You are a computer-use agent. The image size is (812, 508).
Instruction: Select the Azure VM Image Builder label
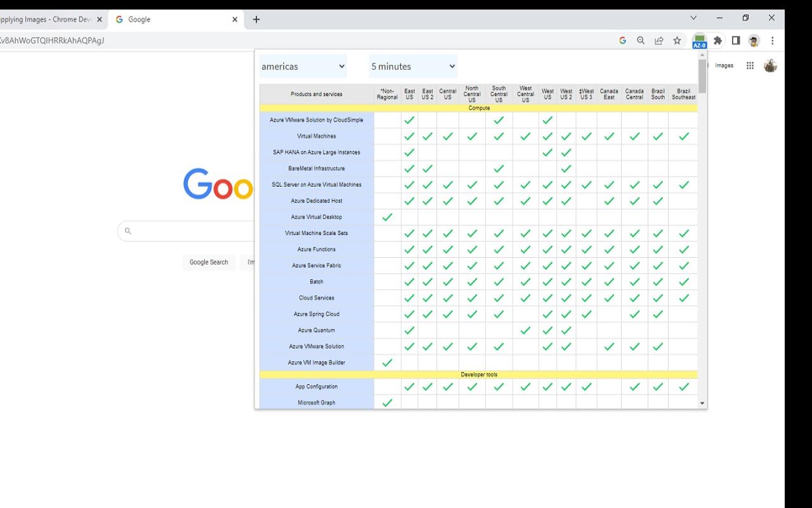(317, 363)
